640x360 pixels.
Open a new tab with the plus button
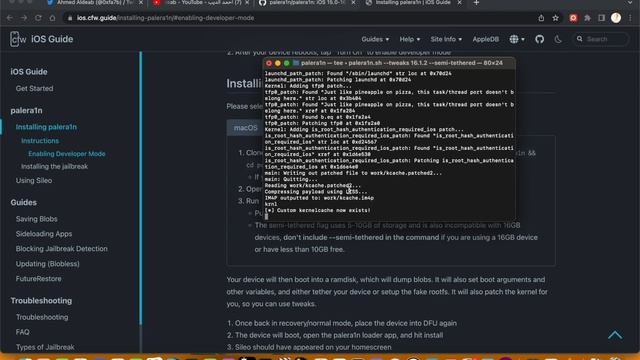(x=476, y=3)
